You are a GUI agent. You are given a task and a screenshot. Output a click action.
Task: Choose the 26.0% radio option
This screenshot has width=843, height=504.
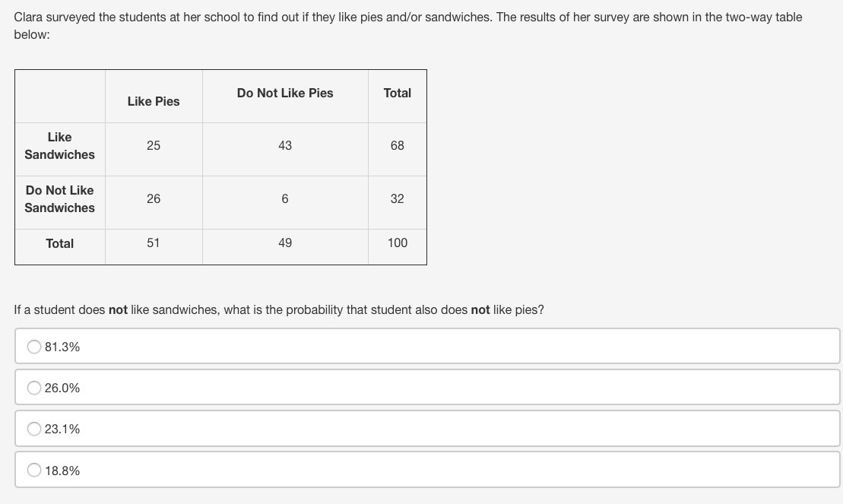pos(35,388)
